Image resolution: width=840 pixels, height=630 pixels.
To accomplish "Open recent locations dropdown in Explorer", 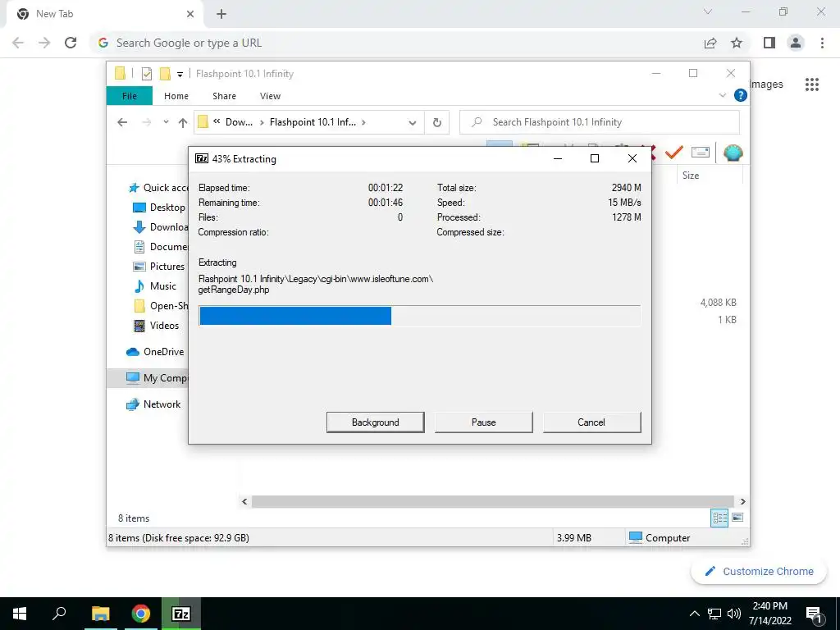I will tap(166, 122).
